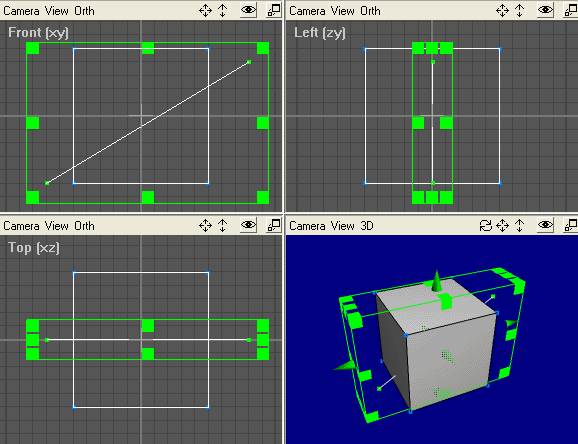Click the rotate icon in 3D viewport header

[486, 225]
